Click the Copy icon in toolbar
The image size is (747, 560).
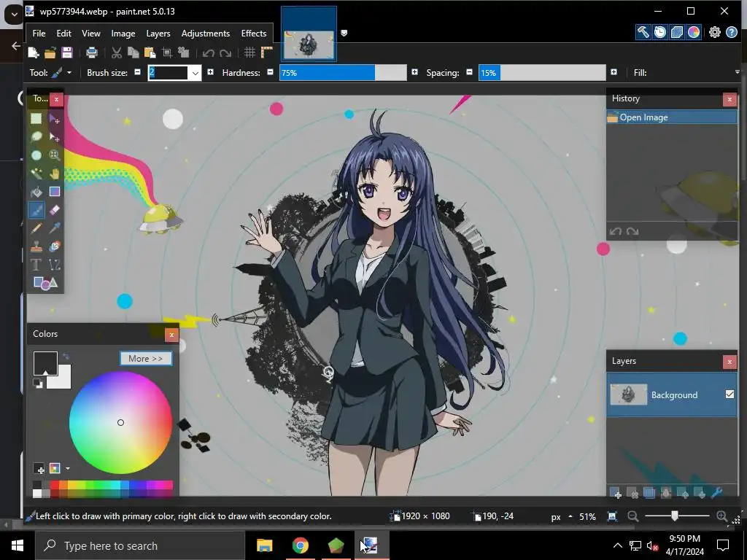pos(133,52)
